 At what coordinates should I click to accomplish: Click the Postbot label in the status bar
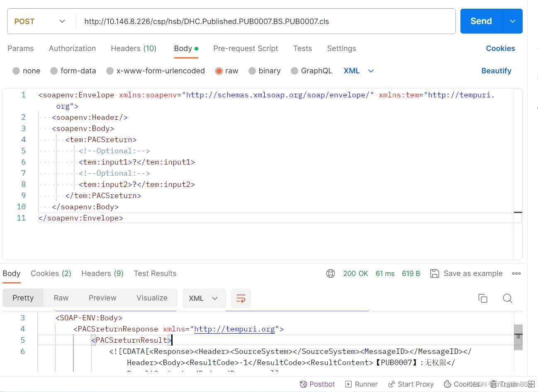pyautogui.click(x=322, y=384)
